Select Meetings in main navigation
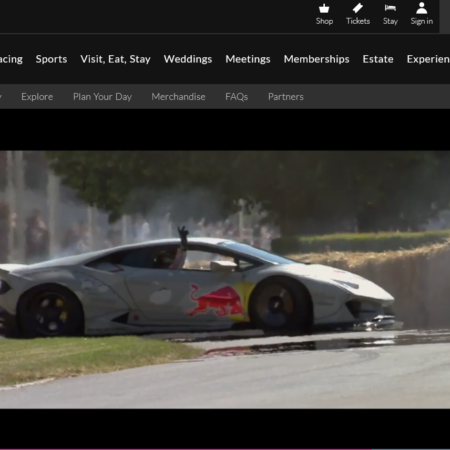450x450 pixels. (x=248, y=59)
